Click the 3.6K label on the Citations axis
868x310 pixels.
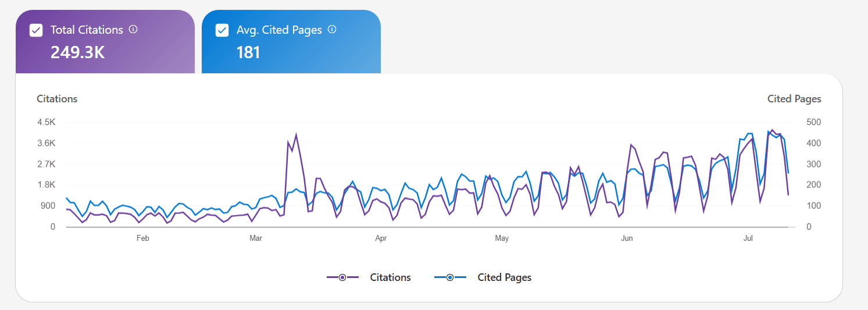tap(46, 143)
